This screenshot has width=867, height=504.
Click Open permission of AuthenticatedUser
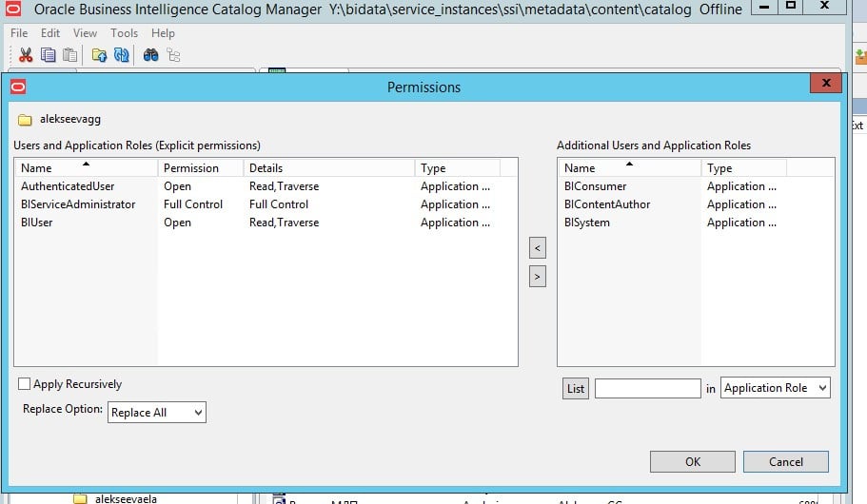(177, 186)
